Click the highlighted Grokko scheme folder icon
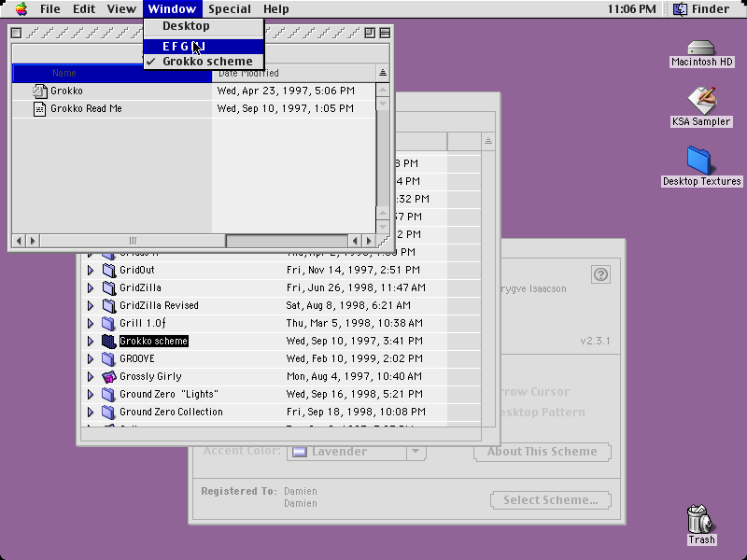This screenshot has width=747, height=560. 109,341
